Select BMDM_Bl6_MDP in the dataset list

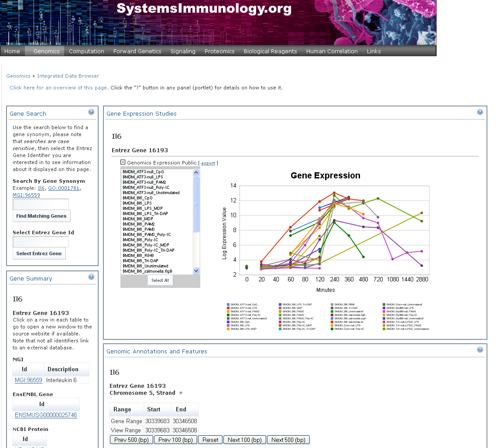click(x=157, y=219)
